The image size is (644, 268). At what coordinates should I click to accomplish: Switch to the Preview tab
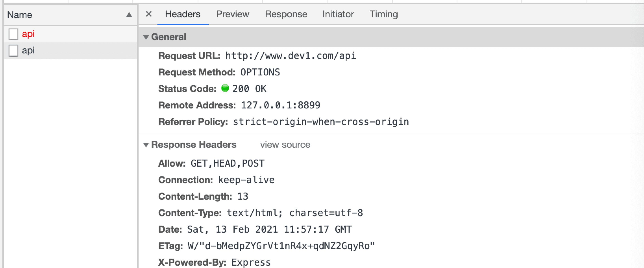(232, 14)
